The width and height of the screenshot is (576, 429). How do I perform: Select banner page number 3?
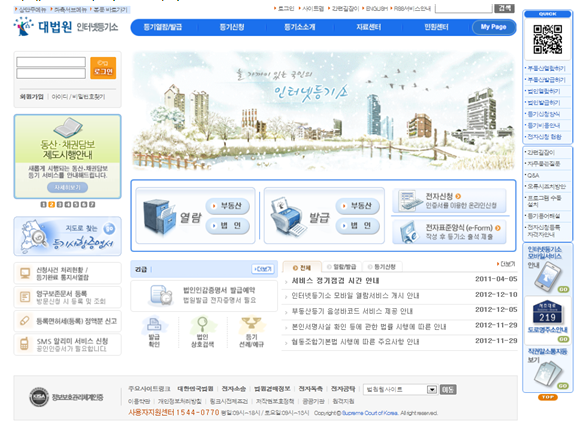pos(60,205)
